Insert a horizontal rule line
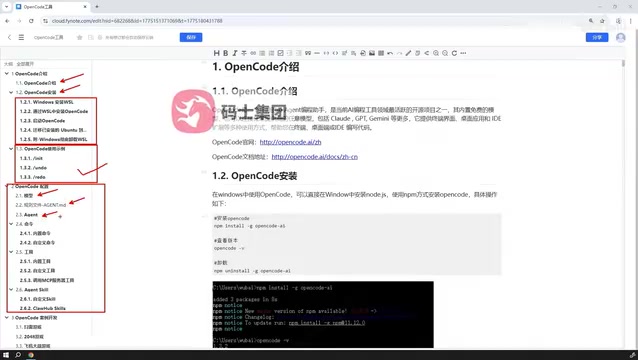The image size is (638, 360). [317, 53]
